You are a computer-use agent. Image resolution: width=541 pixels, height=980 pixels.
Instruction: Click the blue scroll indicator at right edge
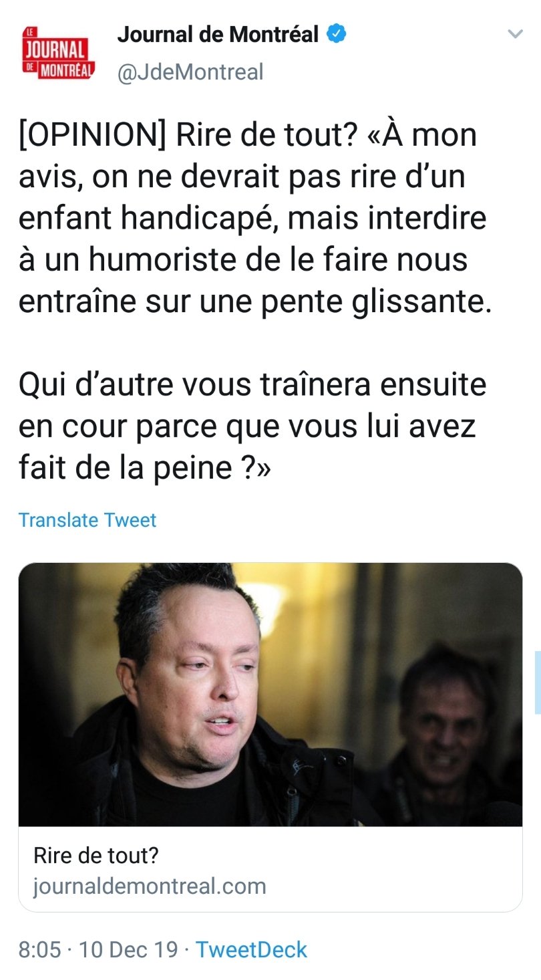(538, 683)
